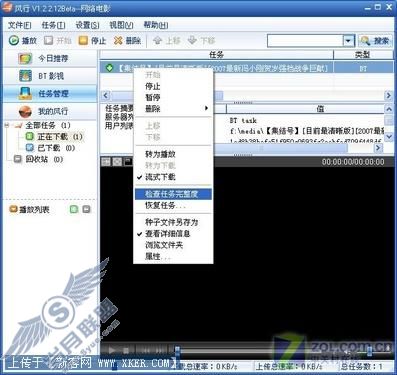Open the 我的风行 sidebar section
Image resolution: width=397 pixels, height=375 pixels.
[x=51, y=111]
